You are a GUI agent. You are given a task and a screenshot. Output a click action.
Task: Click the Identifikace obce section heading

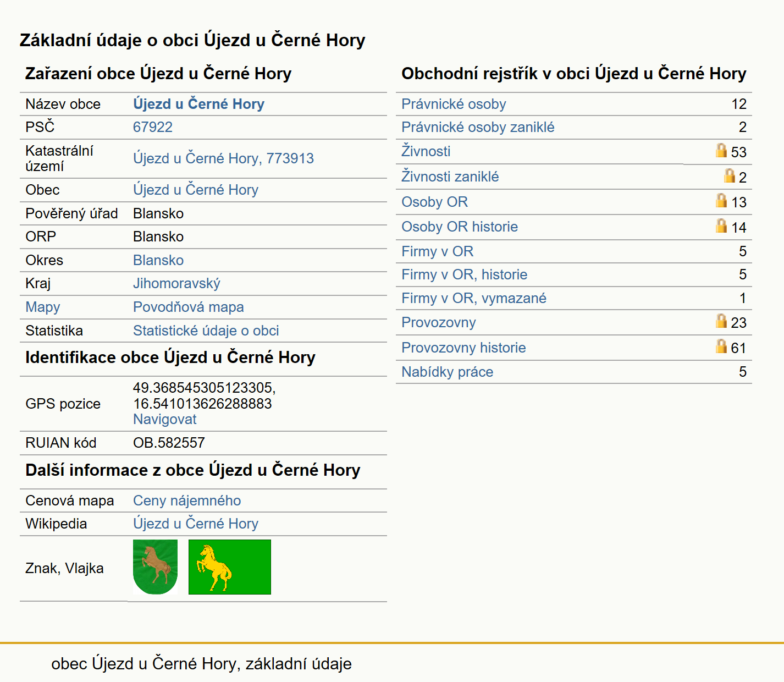point(170,358)
